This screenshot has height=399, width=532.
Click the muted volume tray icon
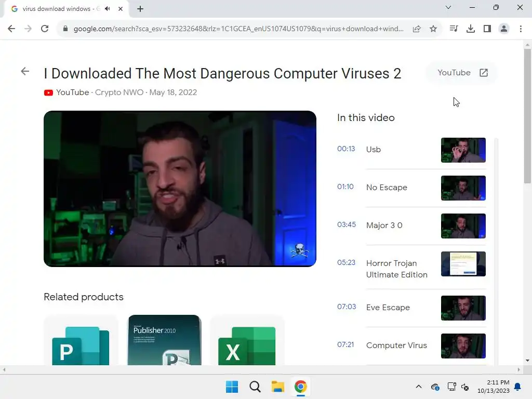point(465,387)
